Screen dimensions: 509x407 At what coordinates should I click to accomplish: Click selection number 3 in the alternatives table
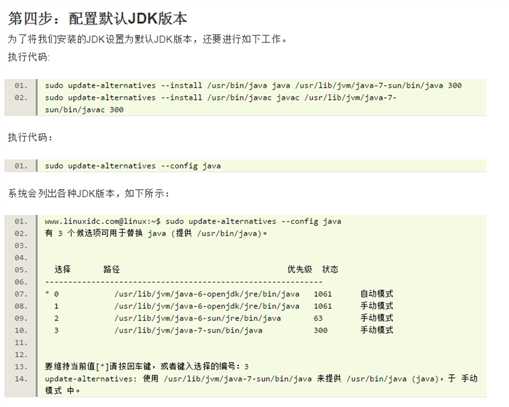(x=56, y=330)
